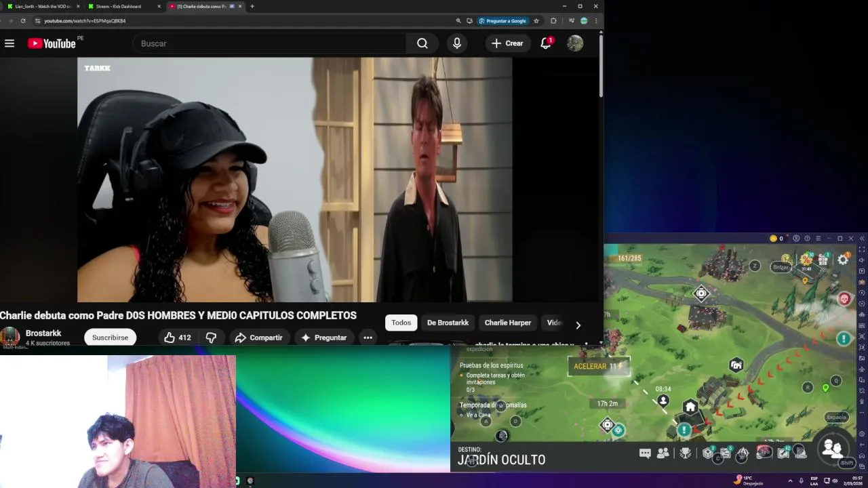Image resolution: width=868 pixels, height=488 pixels.
Task: Click the red skull marker on map
Action: pyautogui.click(x=844, y=298)
